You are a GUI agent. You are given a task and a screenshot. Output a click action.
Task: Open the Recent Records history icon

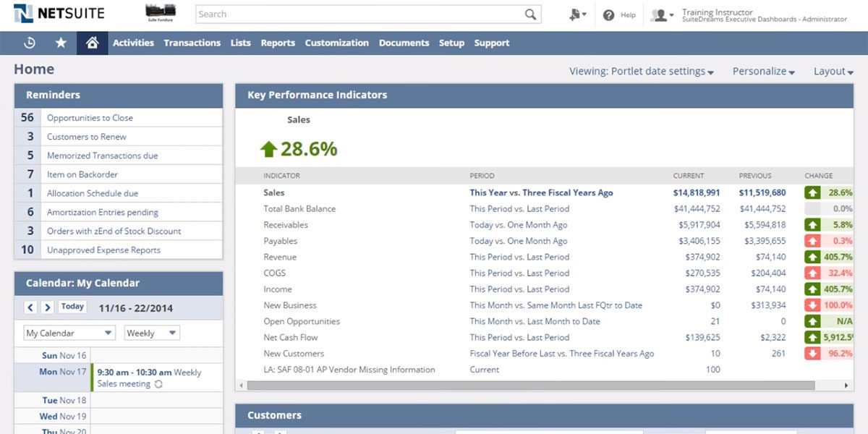[x=29, y=43]
